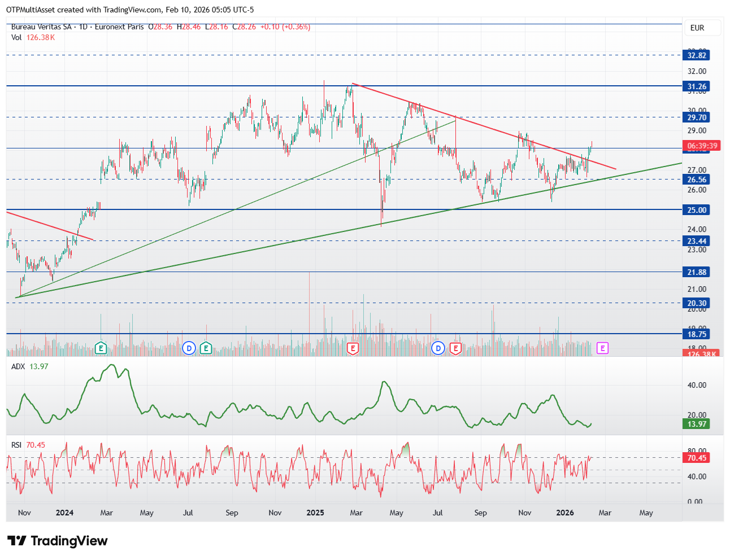Click the 25.00 price level label

click(x=697, y=210)
